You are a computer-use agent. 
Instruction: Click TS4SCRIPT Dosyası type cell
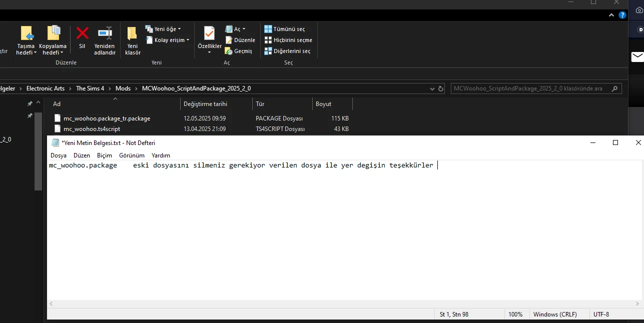click(x=280, y=129)
